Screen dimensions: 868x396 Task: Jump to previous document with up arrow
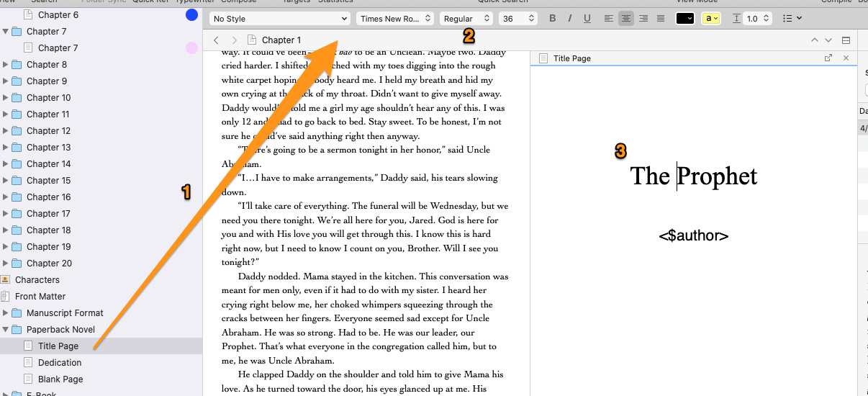click(x=814, y=40)
